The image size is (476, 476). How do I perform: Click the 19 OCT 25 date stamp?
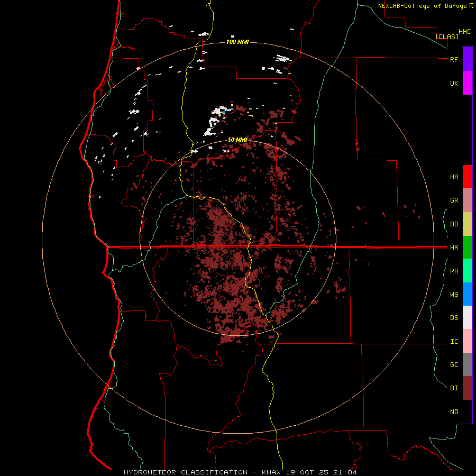coord(308,472)
